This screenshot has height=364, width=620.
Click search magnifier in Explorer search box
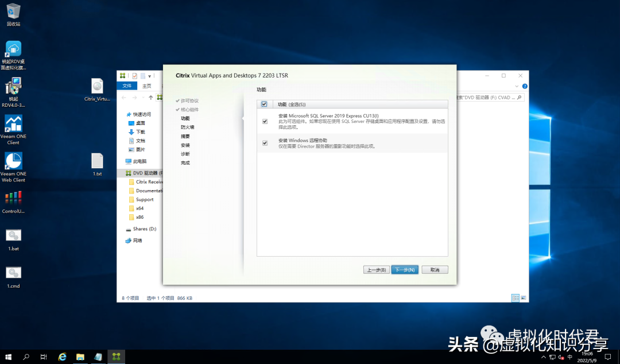519,98
